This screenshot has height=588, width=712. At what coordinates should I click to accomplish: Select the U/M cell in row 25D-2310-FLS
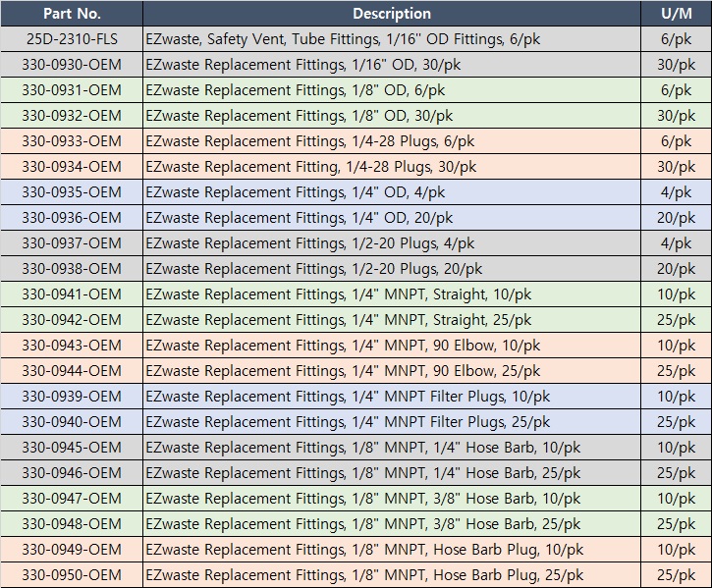tap(676, 39)
